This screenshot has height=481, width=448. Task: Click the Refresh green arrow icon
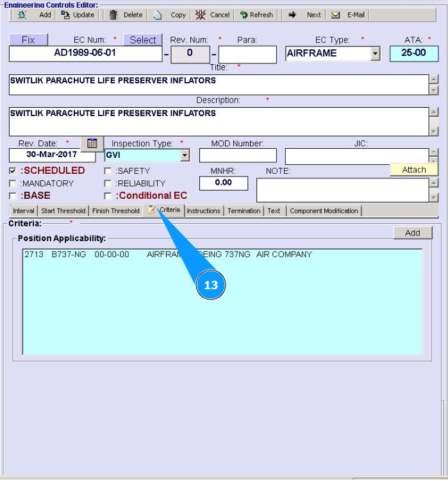[x=244, y=15]
